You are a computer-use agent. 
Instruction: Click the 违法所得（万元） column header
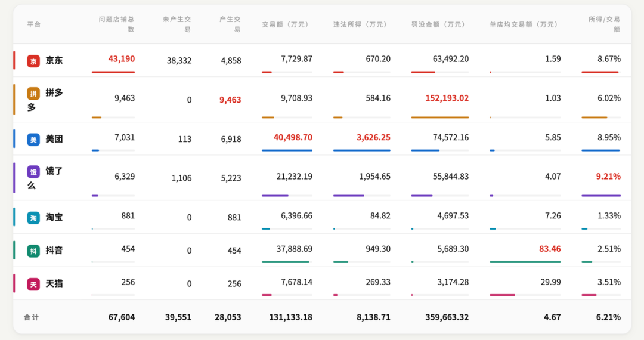361,24
